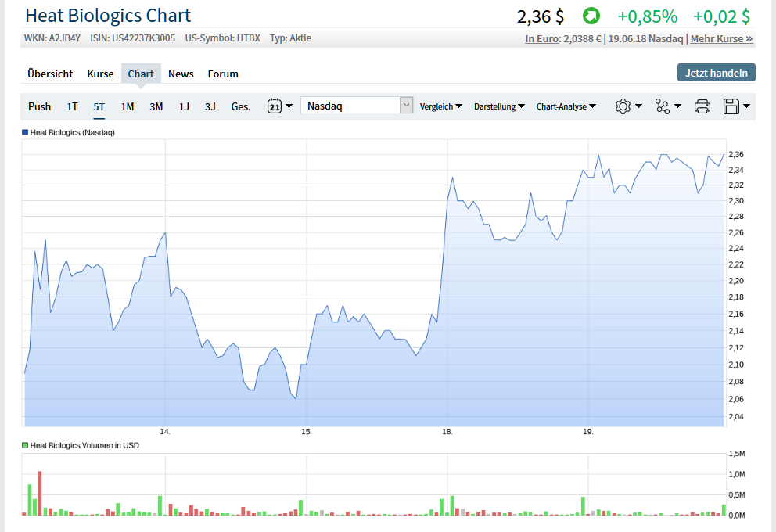Screen dimensions: 776x532
Task: Expand the Chart-Analyse menu
Action: pos(566,106)
